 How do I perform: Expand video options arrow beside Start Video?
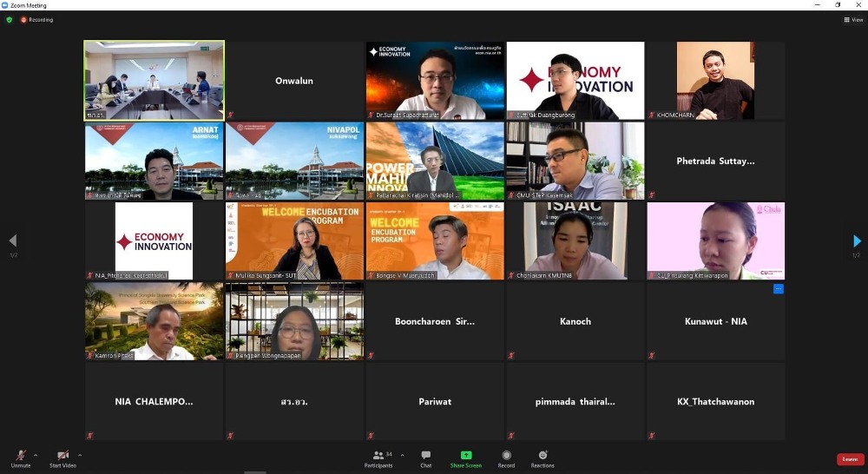click(80, 454)
